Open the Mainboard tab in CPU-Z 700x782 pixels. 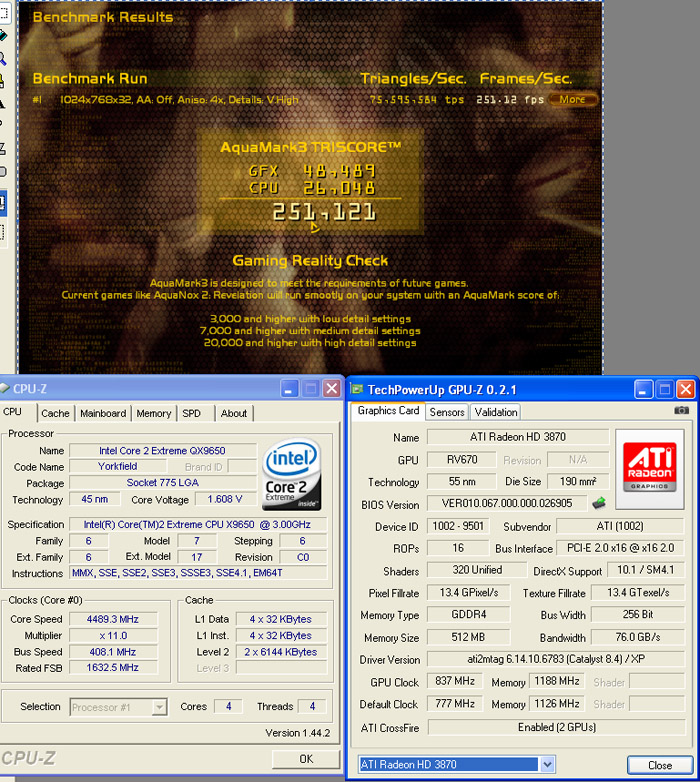click(x=103, y=413)
